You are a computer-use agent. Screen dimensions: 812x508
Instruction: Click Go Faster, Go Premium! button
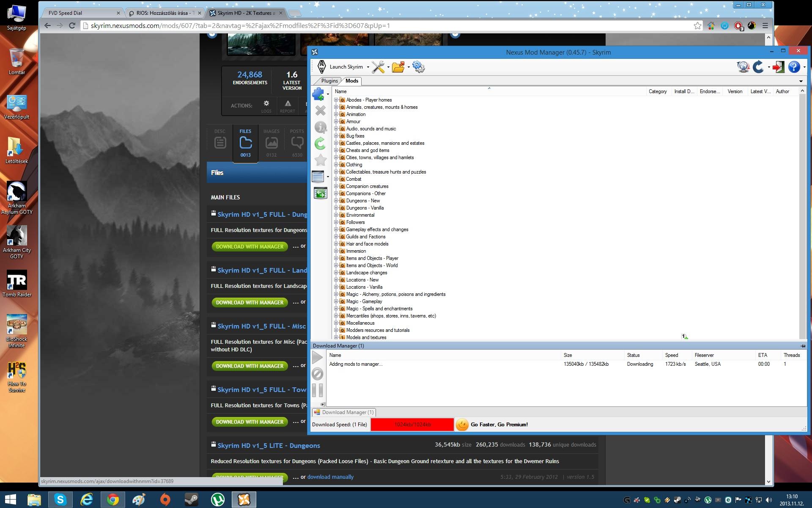click(499, 425)
